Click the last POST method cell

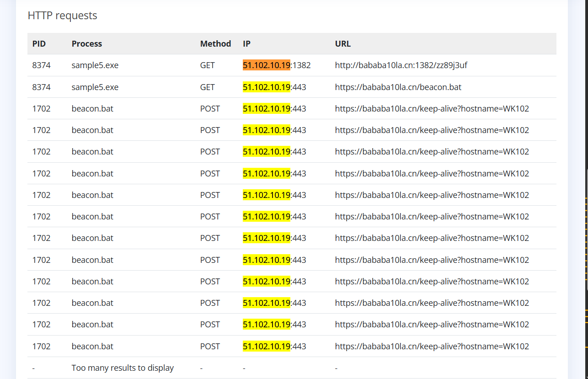[x=210, y=347]
